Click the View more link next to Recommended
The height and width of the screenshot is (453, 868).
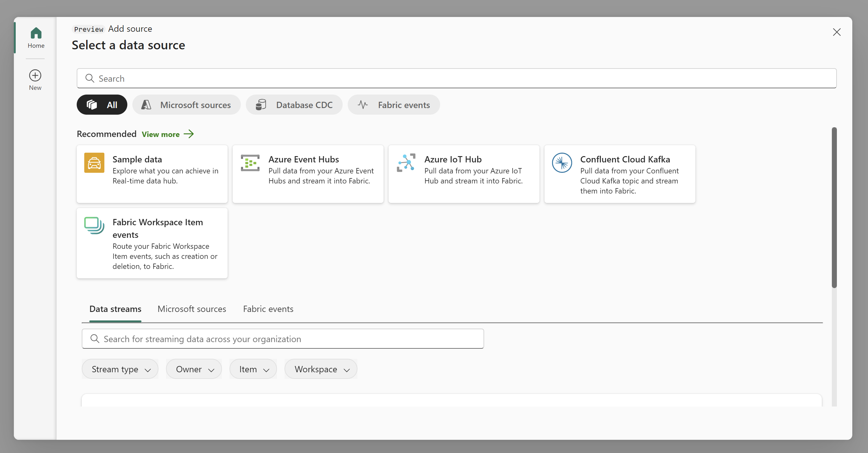pyautogui.click(x=161, y=134)
